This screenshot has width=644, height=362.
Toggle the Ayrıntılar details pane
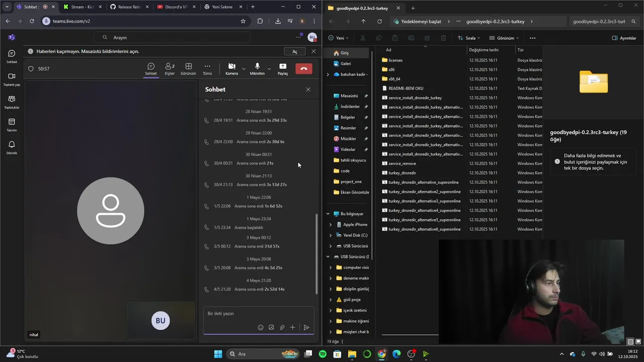tap(624, 38)
